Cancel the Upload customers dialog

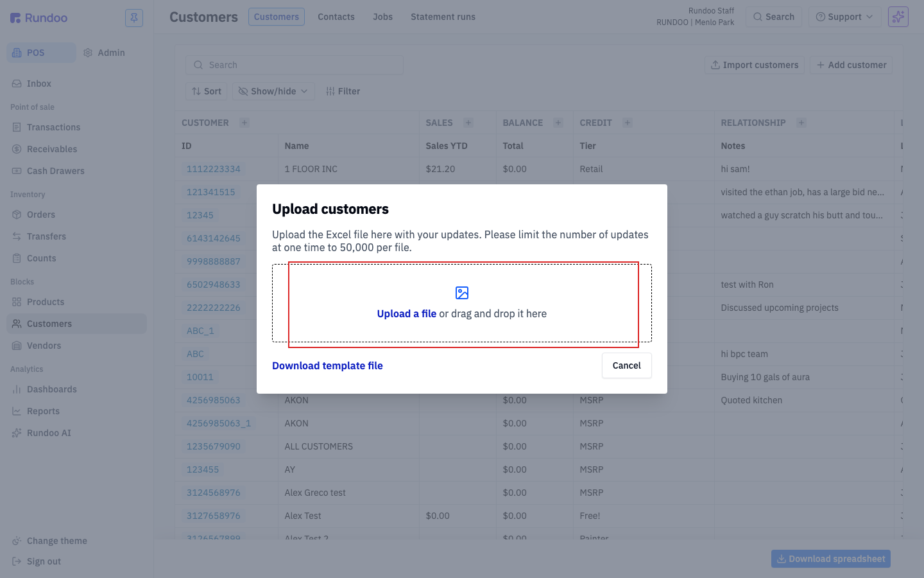(627, 365)
